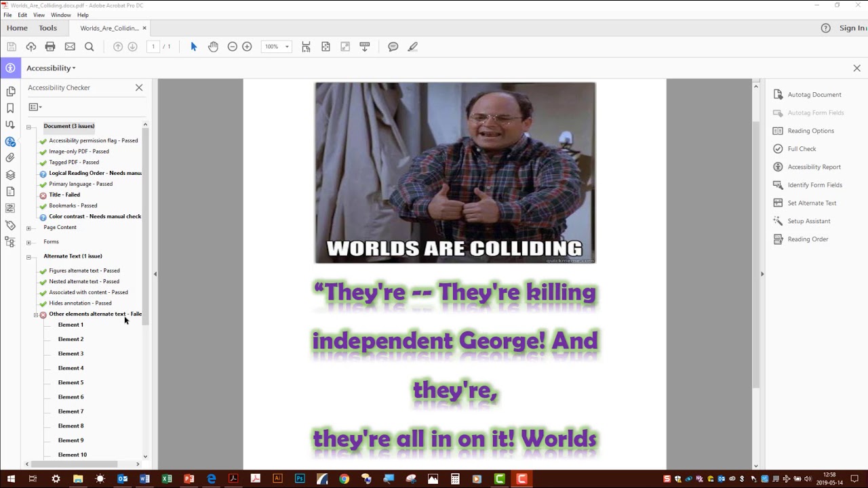This screenshot has height=488, width=868.
Task: Click the upload to cloud icon
Action: (x=31, y=47)
